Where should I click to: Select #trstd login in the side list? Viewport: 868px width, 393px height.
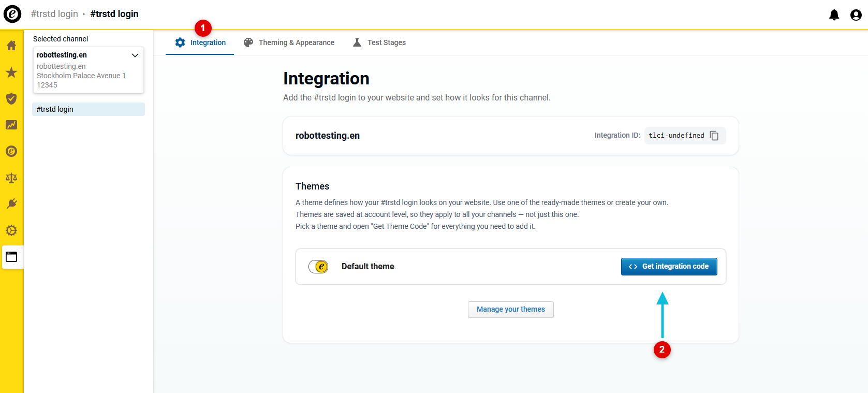89,109
